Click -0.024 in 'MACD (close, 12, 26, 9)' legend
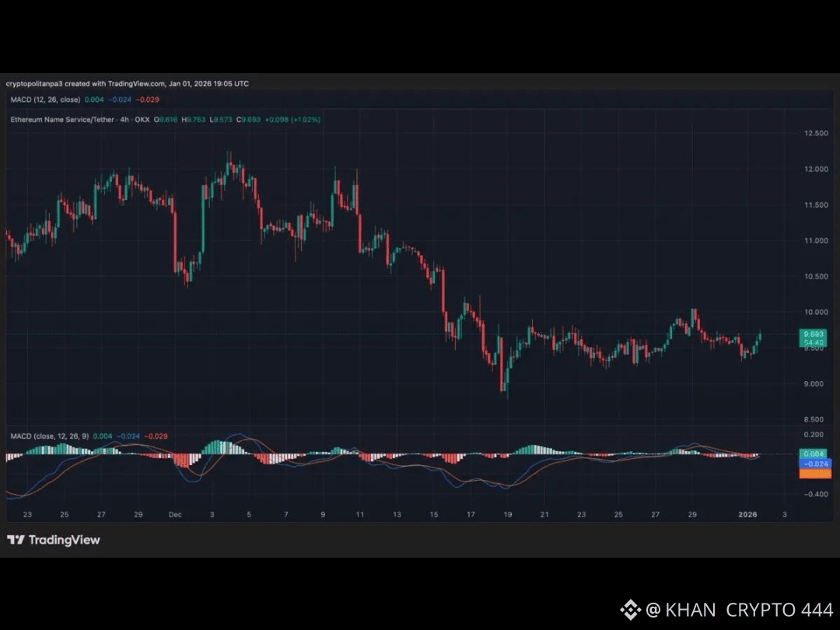The width and height of the screenshot is (840, 630). pyautogui.click(x=128, y=436)
